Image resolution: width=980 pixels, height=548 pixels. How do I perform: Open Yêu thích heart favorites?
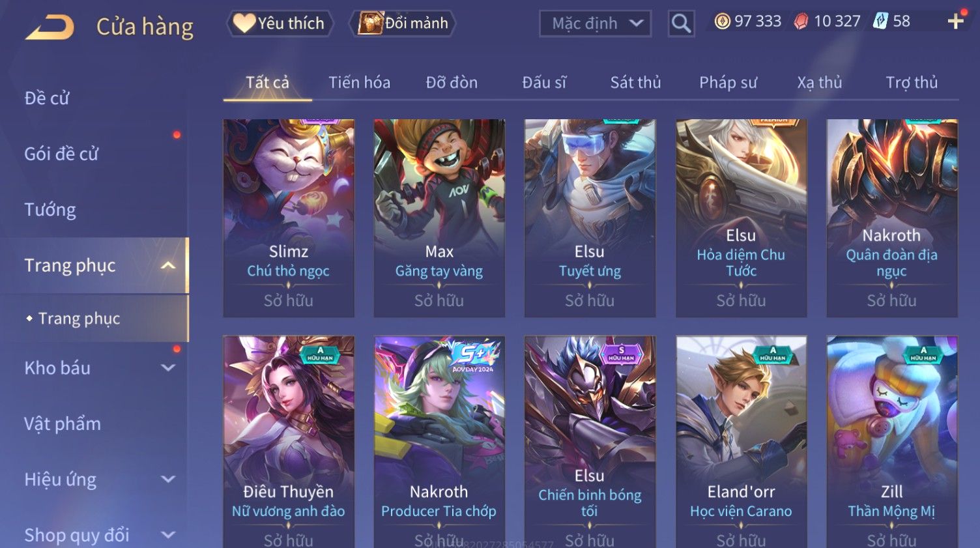click(280, 23)
